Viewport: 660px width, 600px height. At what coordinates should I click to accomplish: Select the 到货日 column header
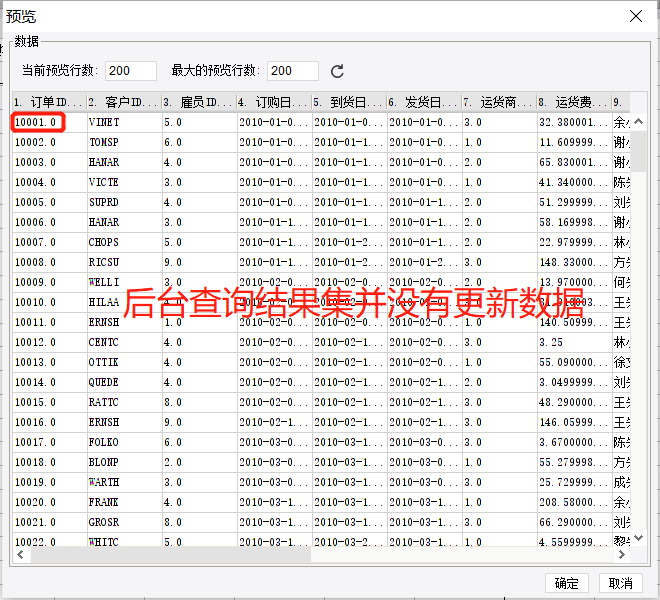tap(349, 102)
